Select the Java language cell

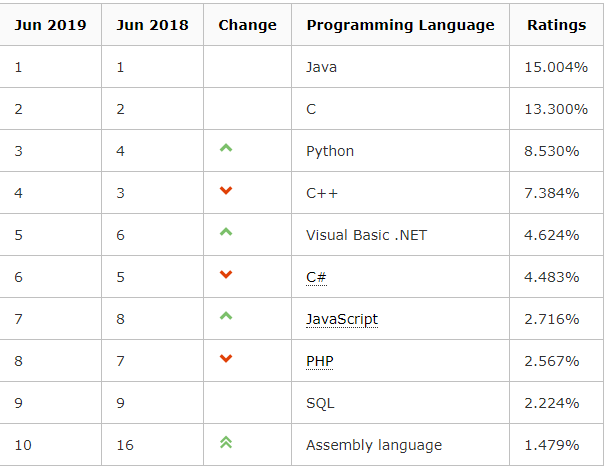400,67
